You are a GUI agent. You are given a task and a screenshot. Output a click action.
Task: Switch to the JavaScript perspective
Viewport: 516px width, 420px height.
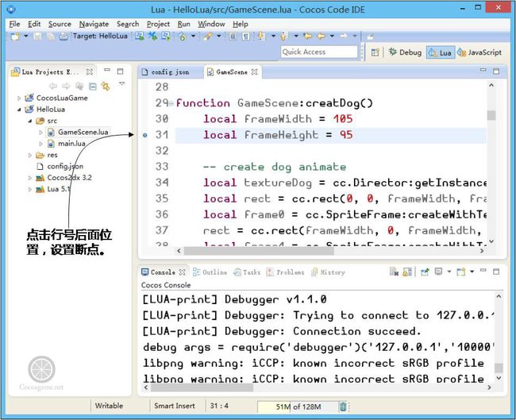tap(479, 52)
